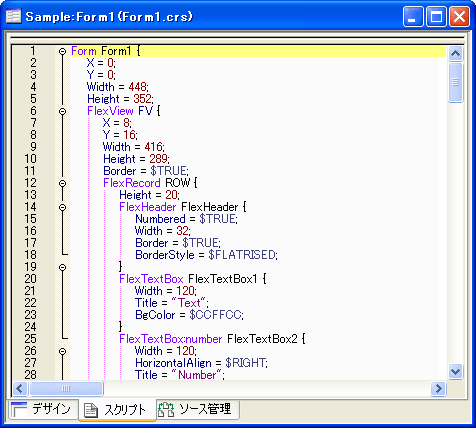This screenshot has height=428, width=476.
Task: Toggle the fold marker beside line 19
Action: pos(62,267)
